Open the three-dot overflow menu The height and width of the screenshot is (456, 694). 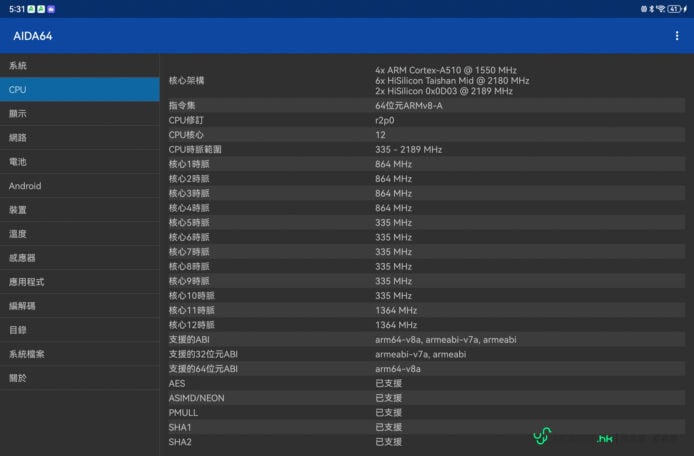click(677, 36)
